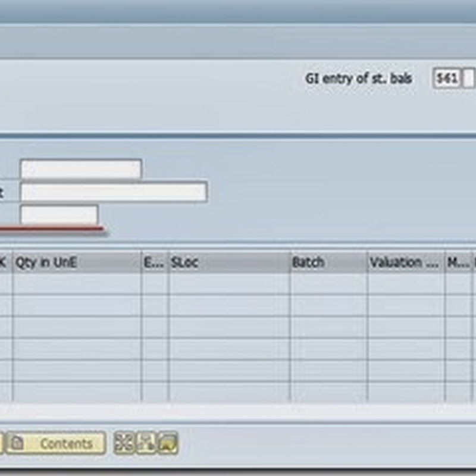Click the Batch column header
This screenshot has width=476, height=476.
[x=328, y=262]
